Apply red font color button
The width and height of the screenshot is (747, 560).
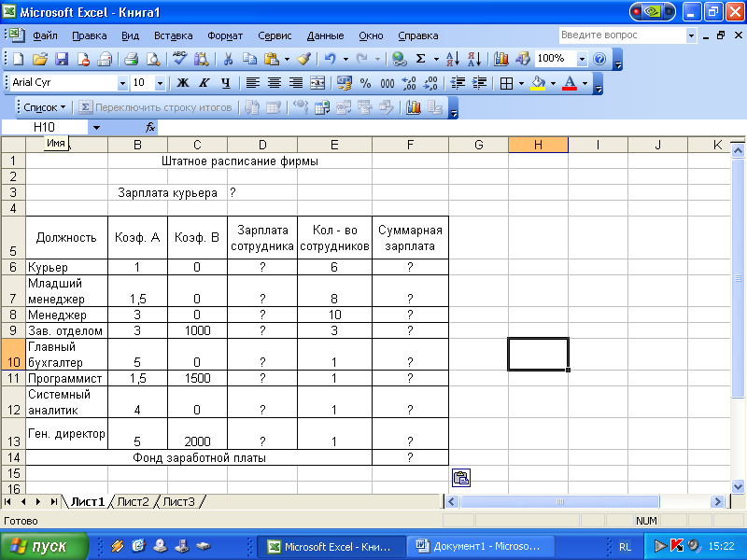pos(570,83)
